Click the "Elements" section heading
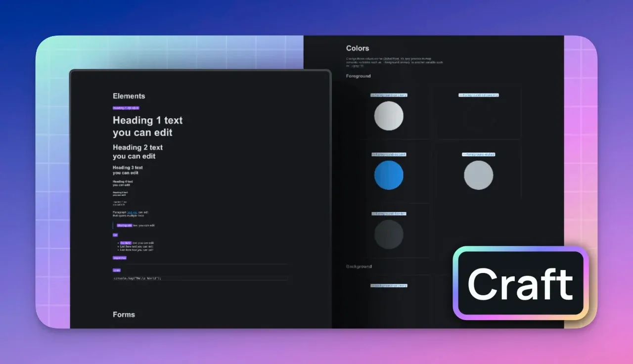The image size is (633, 364). coord(129,96)
